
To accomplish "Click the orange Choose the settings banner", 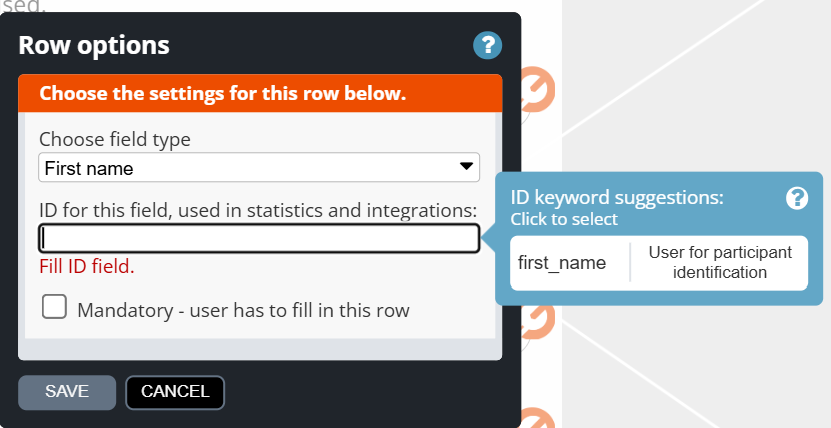I will (222, 94).
